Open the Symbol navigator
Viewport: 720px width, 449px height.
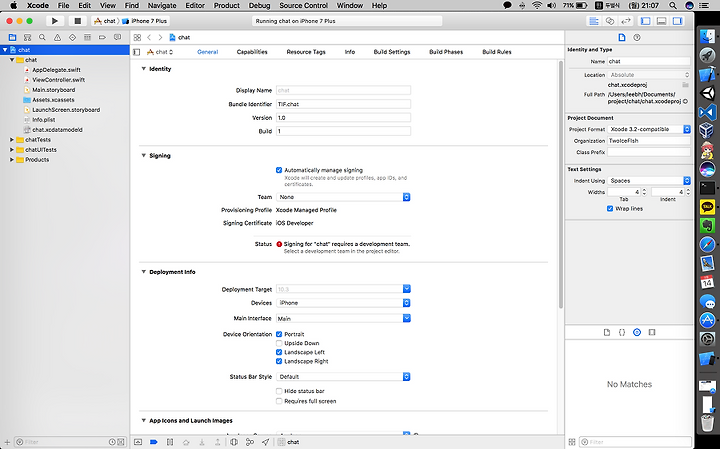point(28,37)
